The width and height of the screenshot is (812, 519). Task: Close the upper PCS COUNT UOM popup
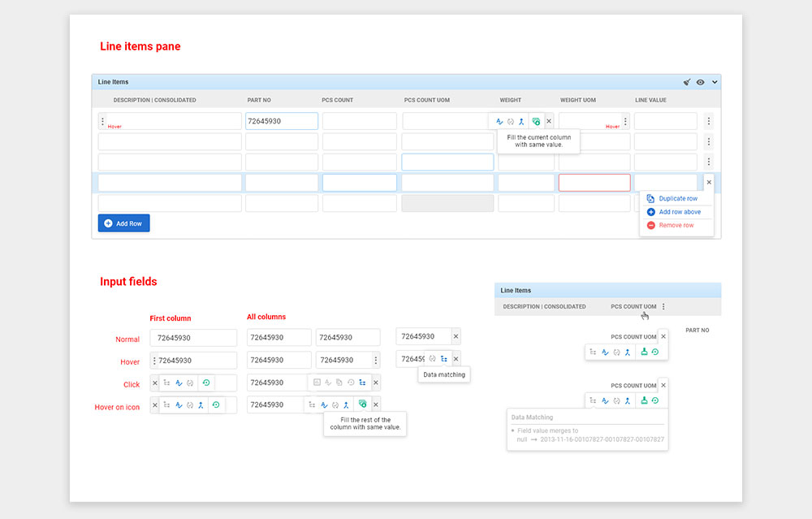coord(663,336)
